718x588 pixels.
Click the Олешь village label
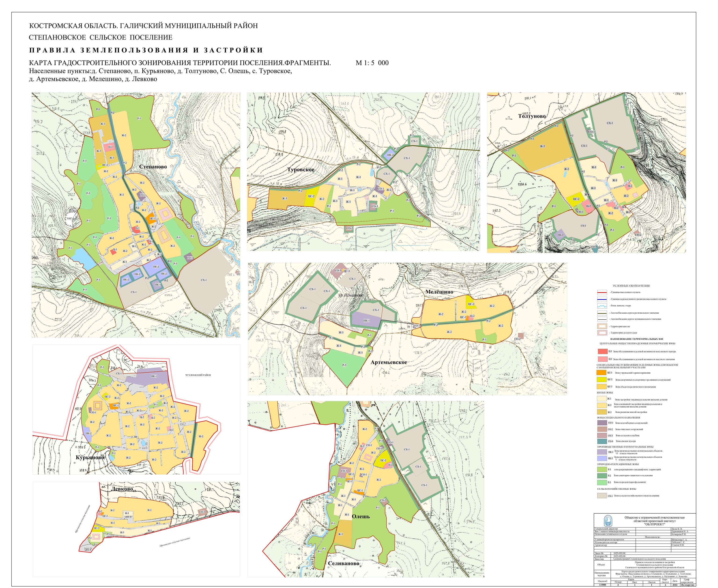pos(361,516)
